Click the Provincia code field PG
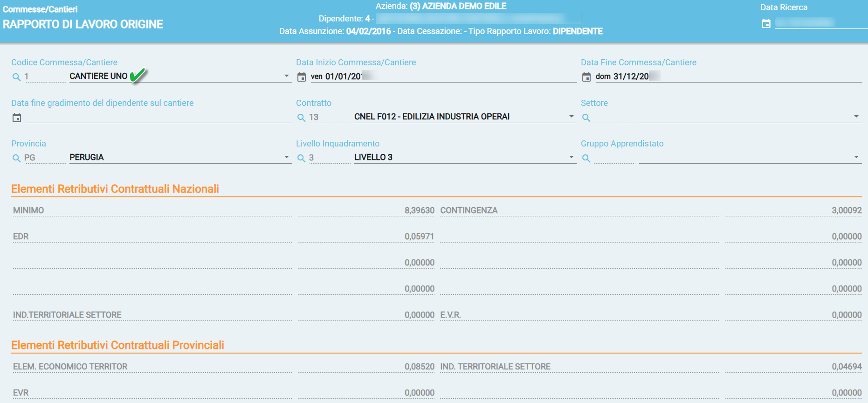This screenshot has width=868, height=403. coord(44,158)
